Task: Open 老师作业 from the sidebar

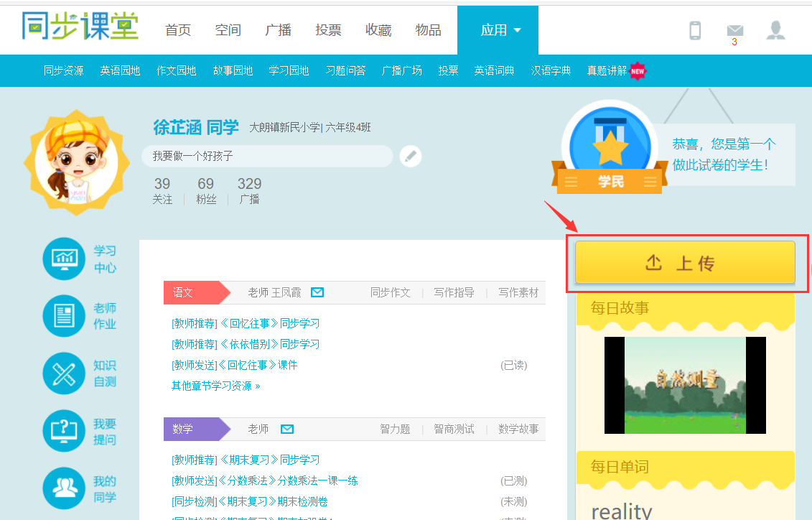Action: [x=80, y=316]
